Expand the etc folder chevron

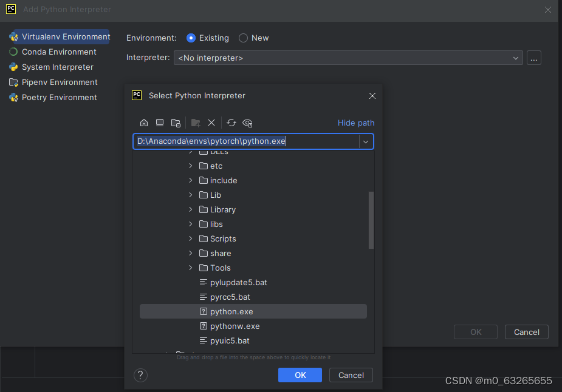pos(191,166)
